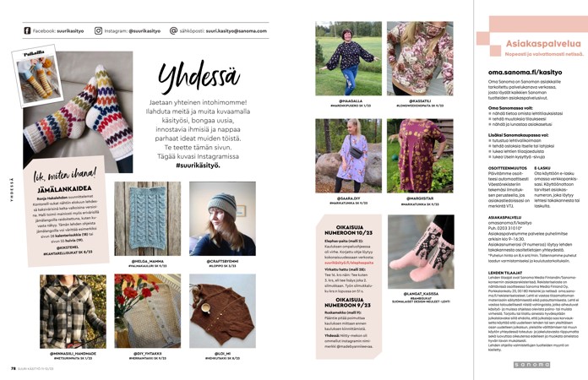Click the Sanoma logo at bottom
Screen dimensions: 588x380
531,364
